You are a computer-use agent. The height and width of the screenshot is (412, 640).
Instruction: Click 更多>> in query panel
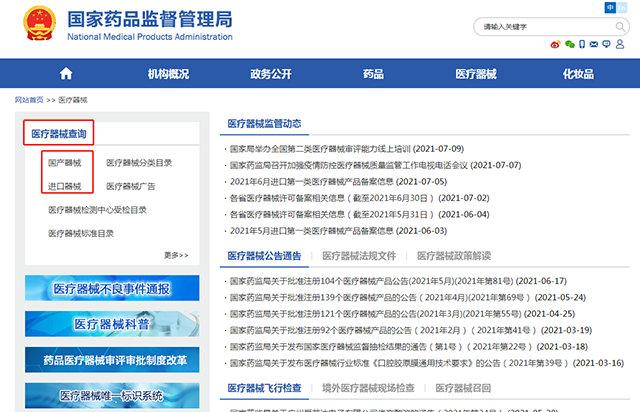pyautogui.click(x=176, y=255)
